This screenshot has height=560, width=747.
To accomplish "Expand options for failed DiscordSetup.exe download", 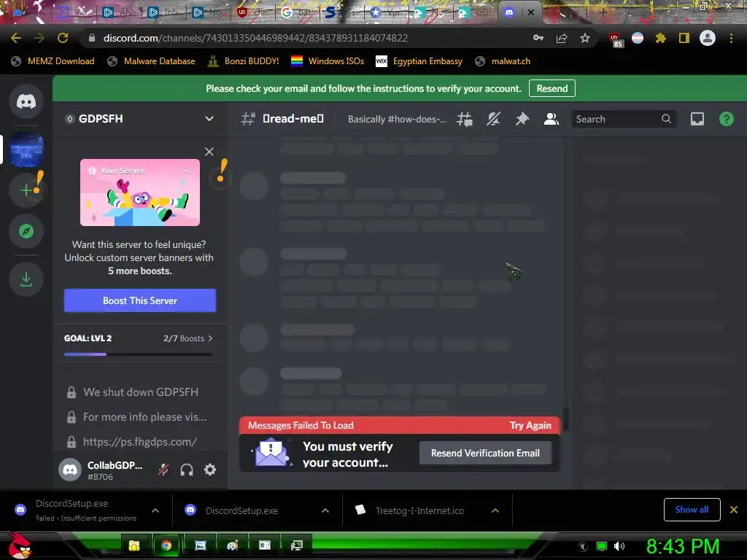I will pyautogui.click(x=155, y=510).
